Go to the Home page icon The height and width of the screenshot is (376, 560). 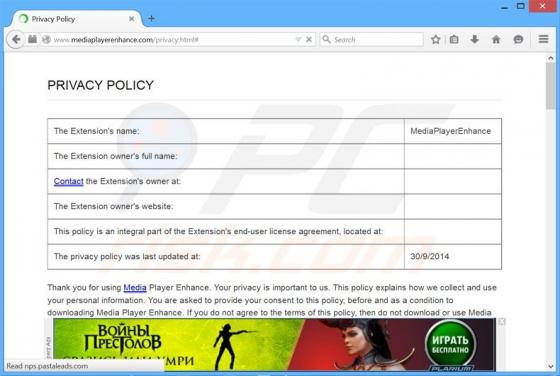click(496, 39)
